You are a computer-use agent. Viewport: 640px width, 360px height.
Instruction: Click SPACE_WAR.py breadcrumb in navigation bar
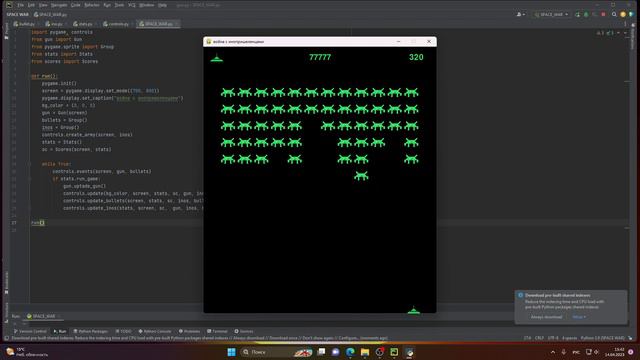tap(51, 14)
